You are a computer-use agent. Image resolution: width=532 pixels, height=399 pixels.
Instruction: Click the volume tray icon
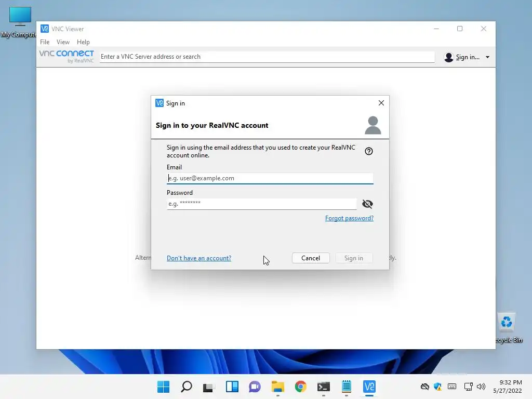481,387
